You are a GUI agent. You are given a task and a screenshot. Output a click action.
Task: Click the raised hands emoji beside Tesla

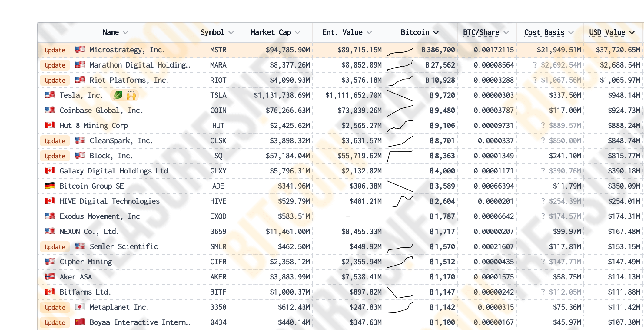point(131,95)
